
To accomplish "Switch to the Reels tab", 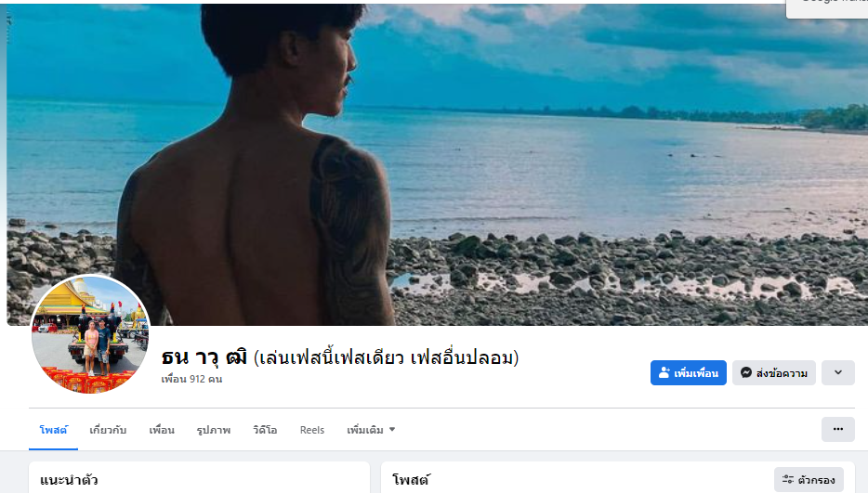I will pos(312,430).
